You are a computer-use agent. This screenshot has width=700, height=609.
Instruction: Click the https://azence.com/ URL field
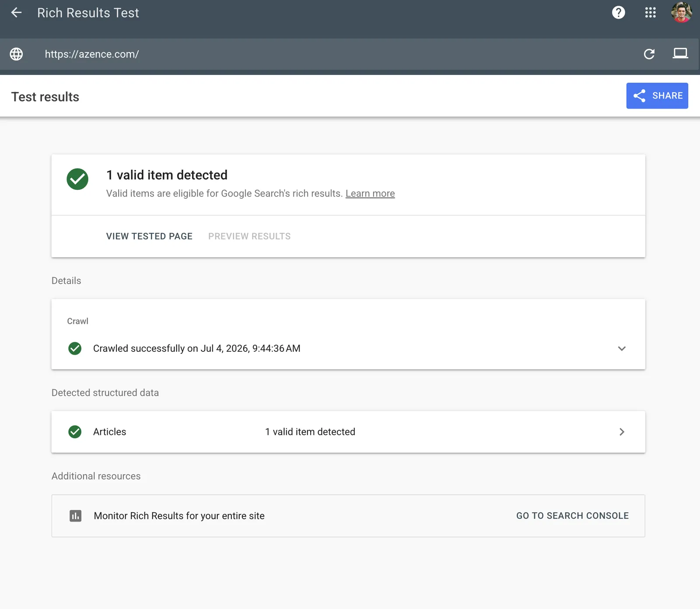(92, 54)
